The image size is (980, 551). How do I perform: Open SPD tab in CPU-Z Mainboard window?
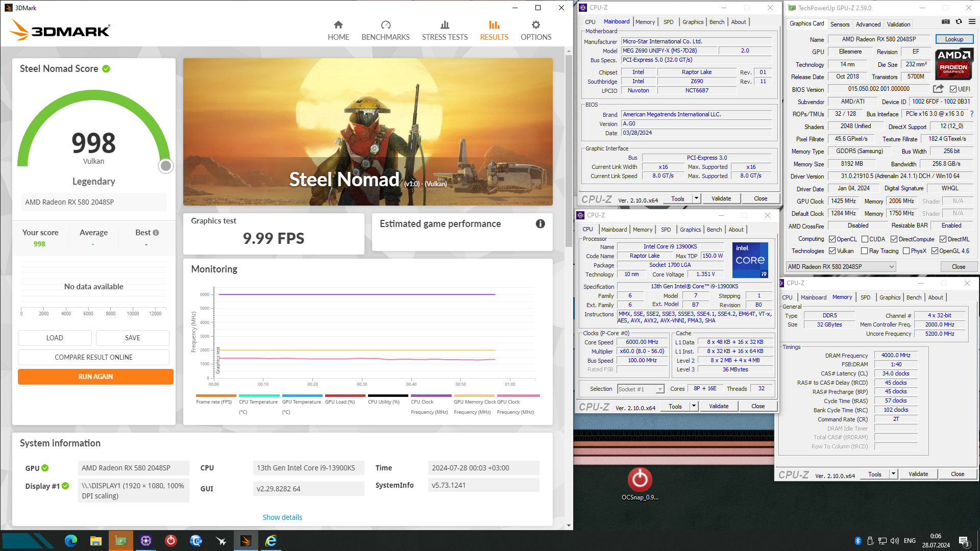click(x=668, y=22)
